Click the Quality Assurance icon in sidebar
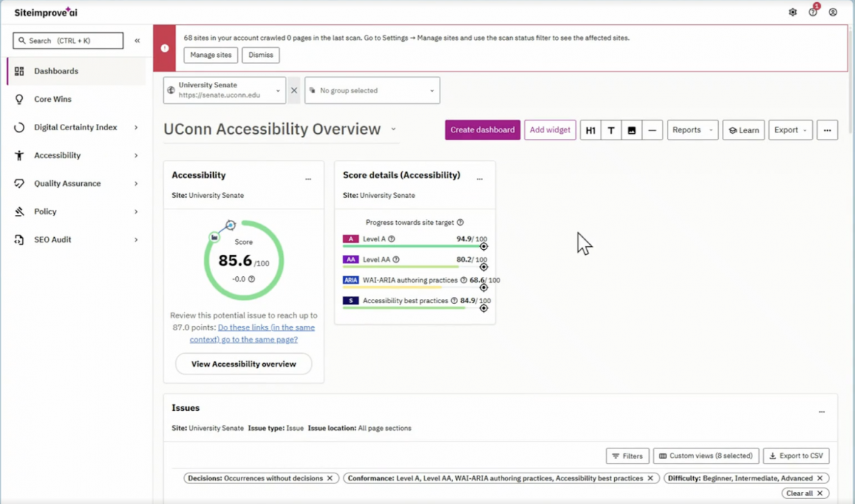Screen dimensions: 855x504 point(19,184)
